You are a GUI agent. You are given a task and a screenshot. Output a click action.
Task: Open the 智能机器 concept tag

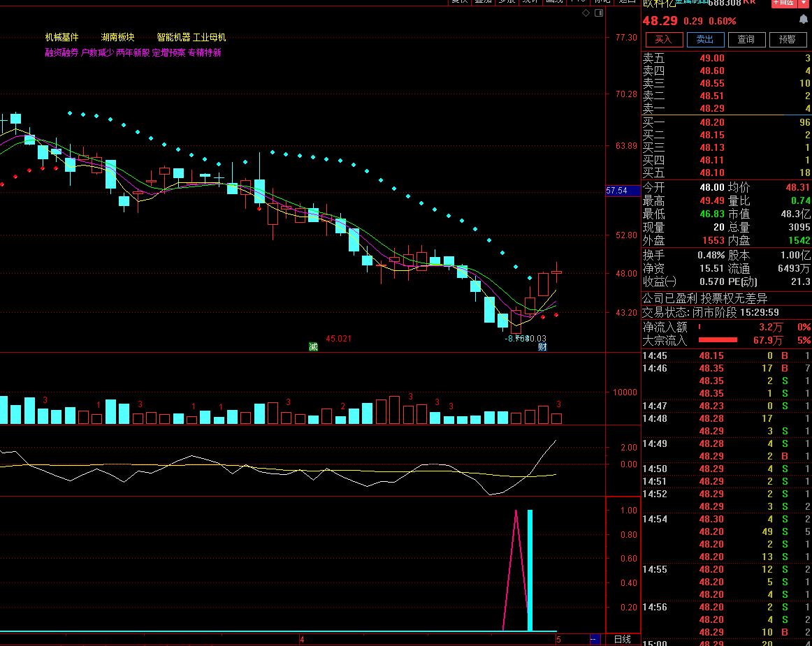coord(173,37)
